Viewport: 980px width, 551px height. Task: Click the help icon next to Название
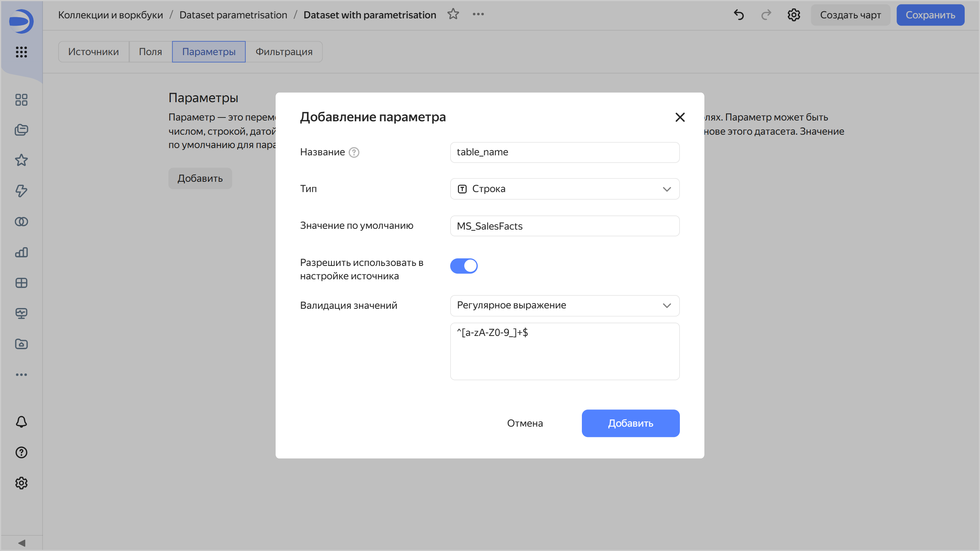coord(354,152)
